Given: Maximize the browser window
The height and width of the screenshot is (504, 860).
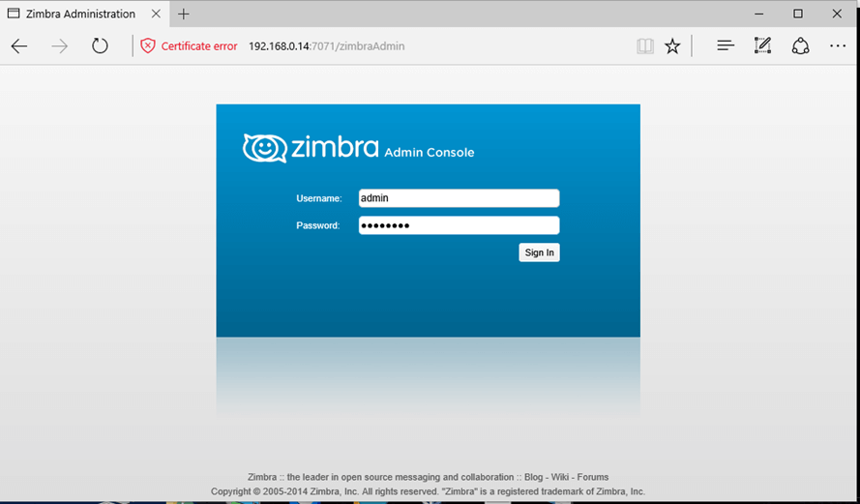Looking at the screenshot, I should point(798,15).
